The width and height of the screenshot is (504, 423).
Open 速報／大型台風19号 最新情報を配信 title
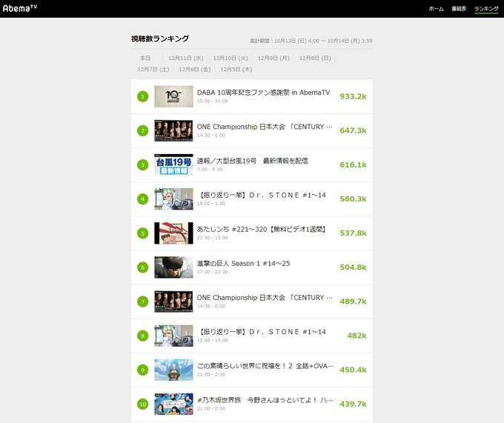click(252, 161)
